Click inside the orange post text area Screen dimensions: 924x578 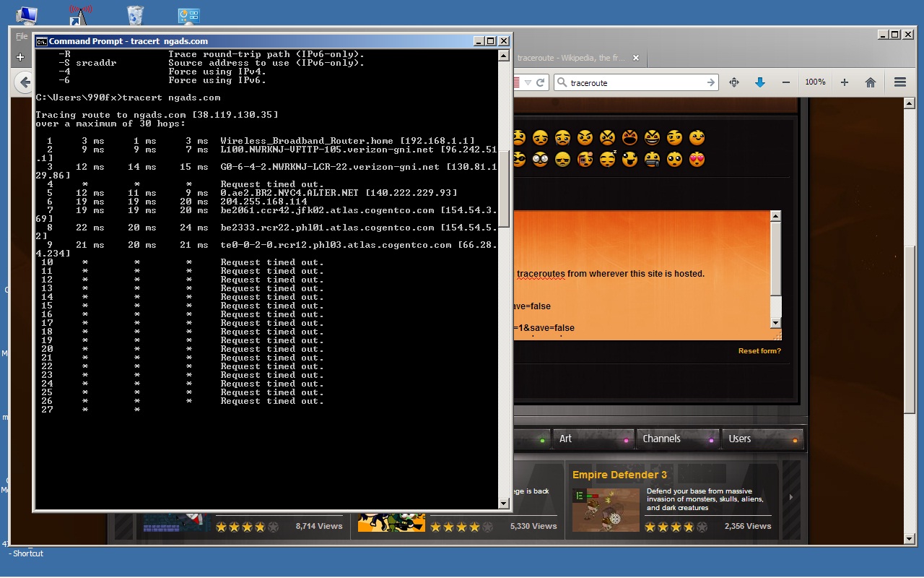coord(641,275)
